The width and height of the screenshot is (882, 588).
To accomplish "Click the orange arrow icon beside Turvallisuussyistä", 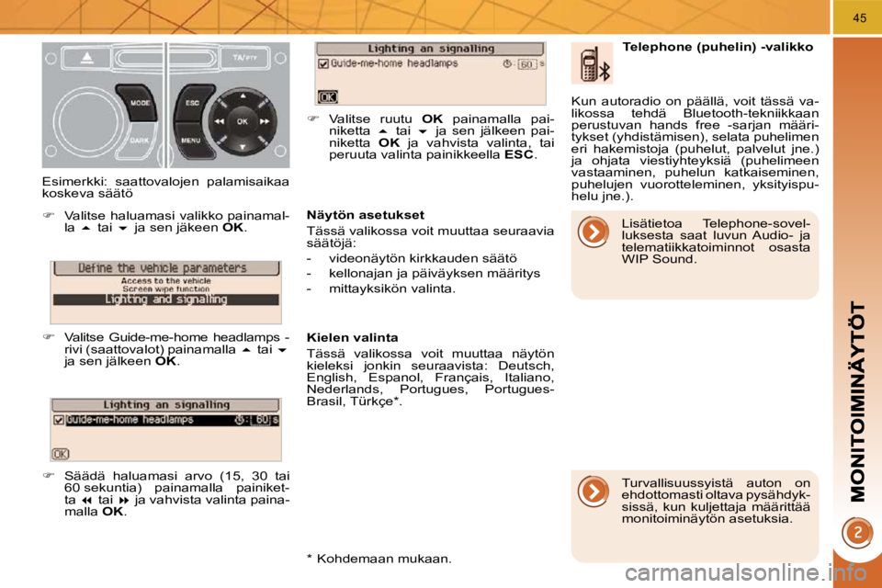I will (594, 492).
